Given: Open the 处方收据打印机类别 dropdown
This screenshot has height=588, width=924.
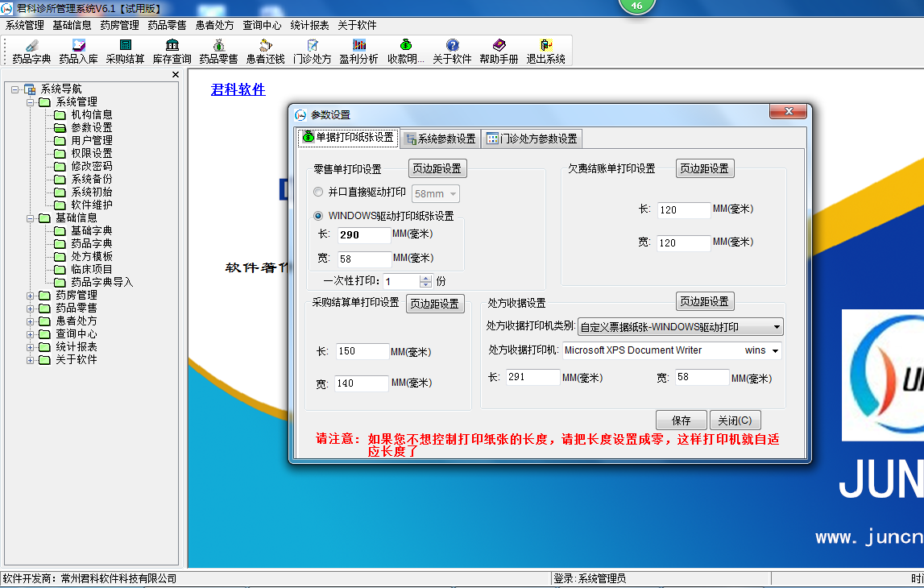Looking at the screenshot, I should click(x=777, y=327).
